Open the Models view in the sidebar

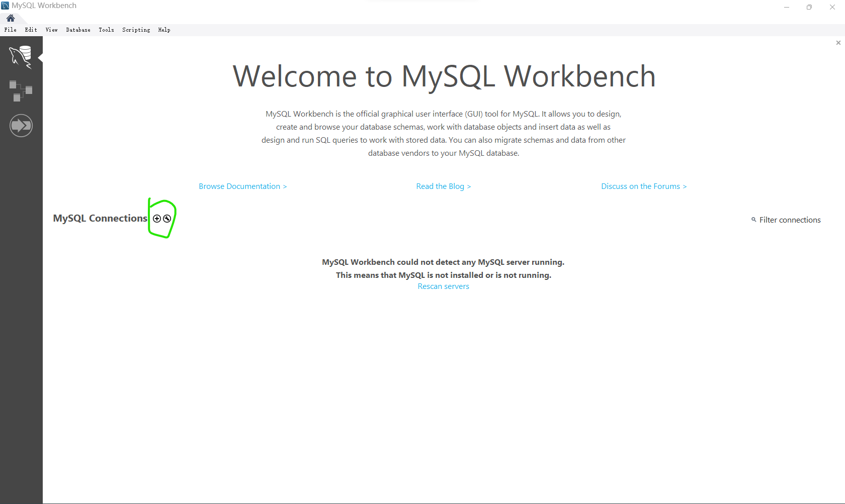pyautogui.click(x=21, y=91)
